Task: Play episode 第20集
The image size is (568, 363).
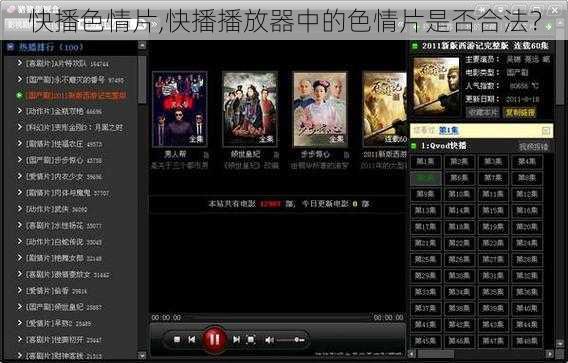Action: (527, 227)
